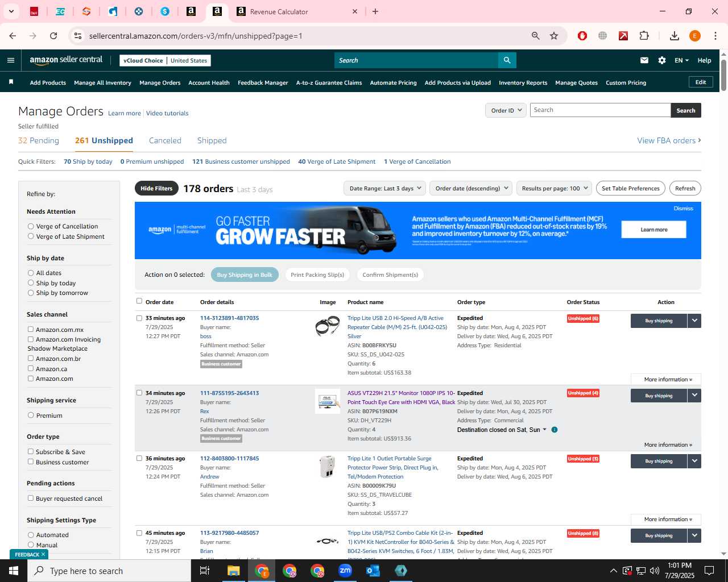Open Date Range Last 3 days dropdown
The image size is (728, 582).
385,188
